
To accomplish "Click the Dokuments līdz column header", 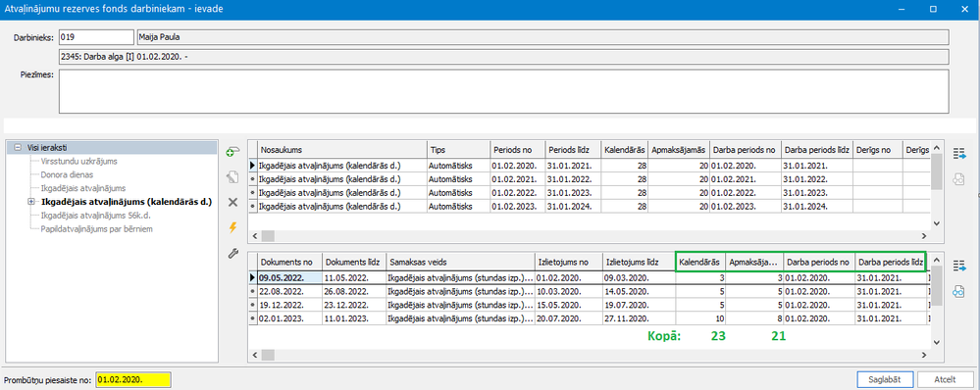I will pos(354,261).
